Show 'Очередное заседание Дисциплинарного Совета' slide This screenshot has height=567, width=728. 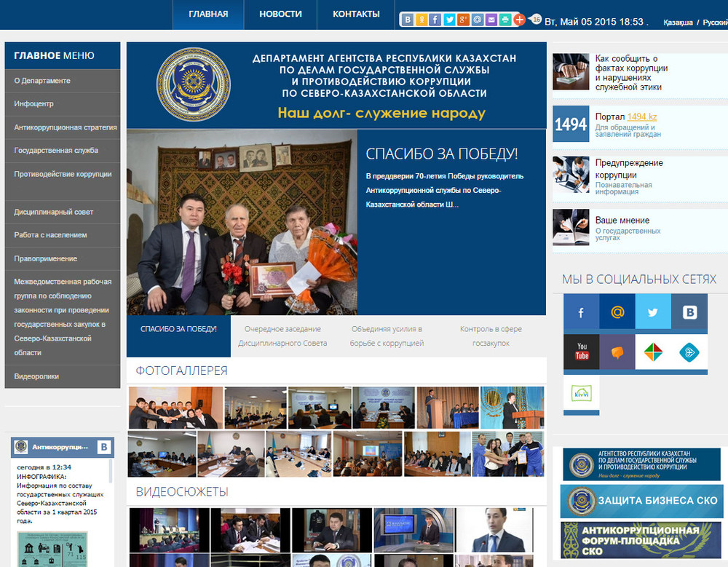coord(282,336)
